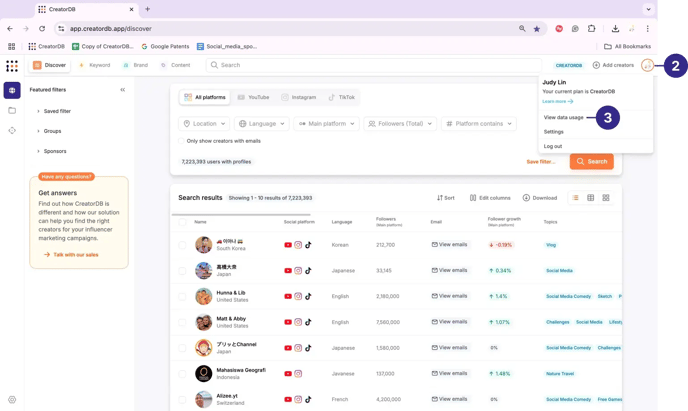Open the new browser tab plus button
Screen dimensions: 688x411
pos(147,9)
